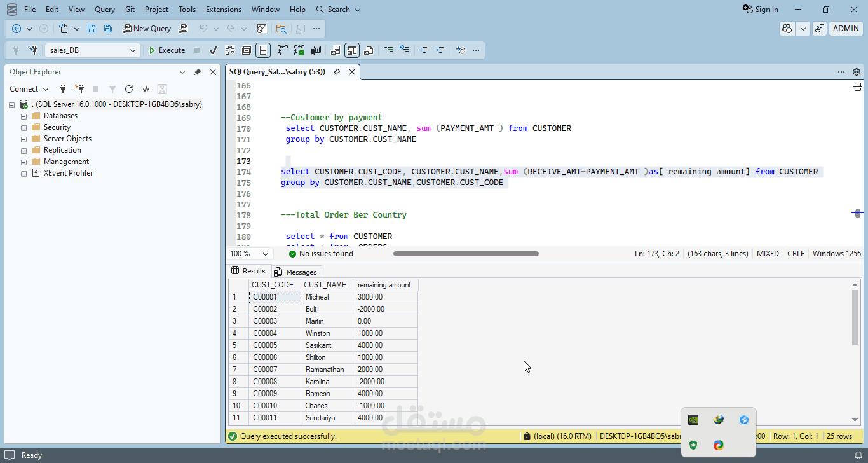
Task: Open Activity Monitor icon in Object Explorer
Action: pos(146,89)
